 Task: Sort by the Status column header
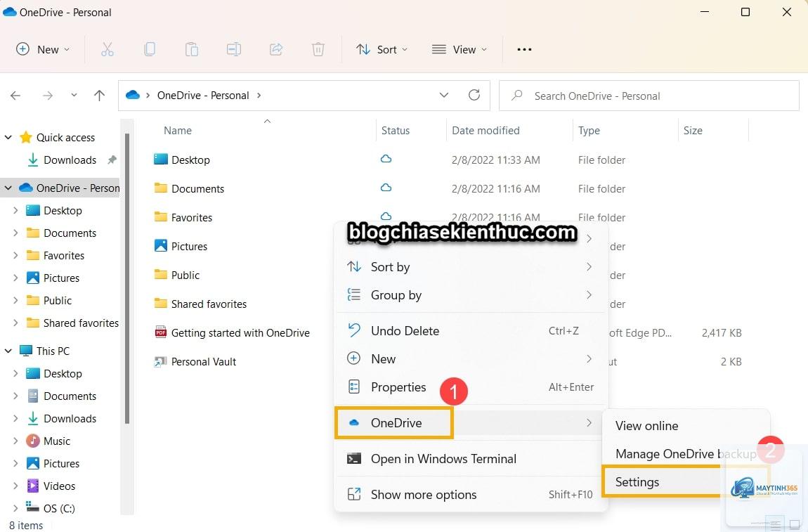coord(396,131)
